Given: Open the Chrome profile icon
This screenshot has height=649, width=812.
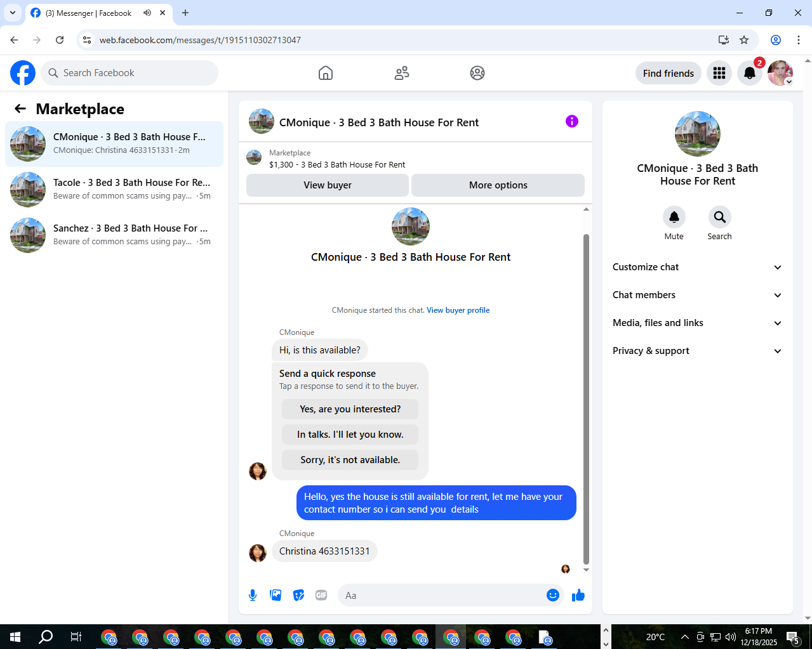Looking at the screenshot, I should click(x=776, y=40).
